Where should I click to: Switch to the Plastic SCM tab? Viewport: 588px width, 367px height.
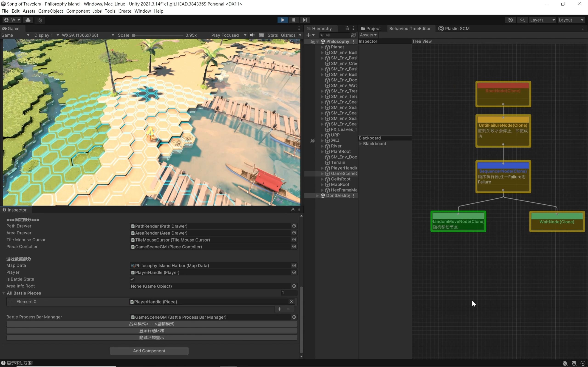tap(454, 28)
